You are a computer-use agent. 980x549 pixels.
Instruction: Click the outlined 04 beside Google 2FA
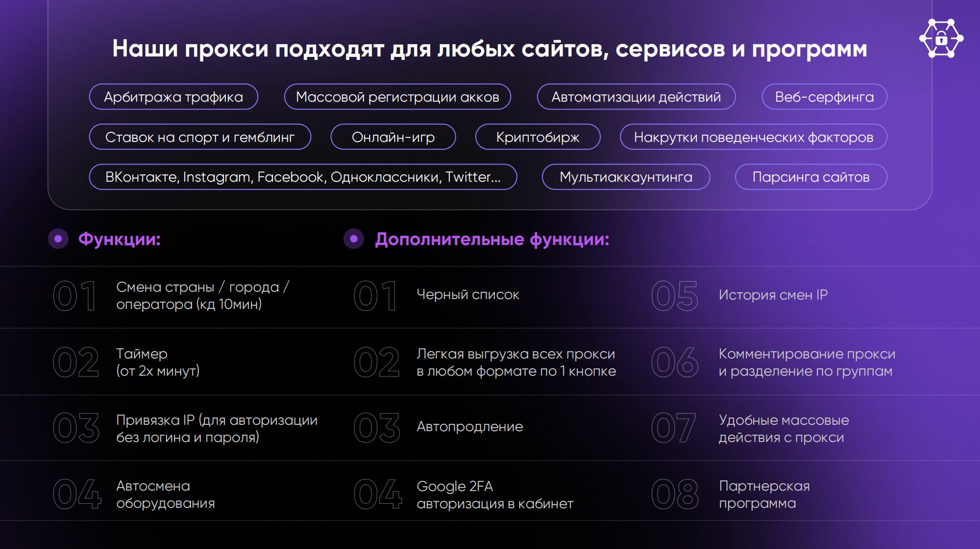[x=377, y=494]
